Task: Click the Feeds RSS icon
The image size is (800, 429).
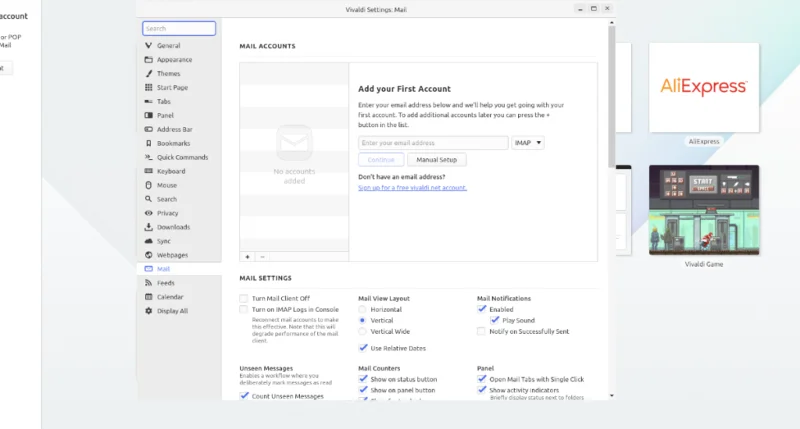Action: (x=148, y=283)
